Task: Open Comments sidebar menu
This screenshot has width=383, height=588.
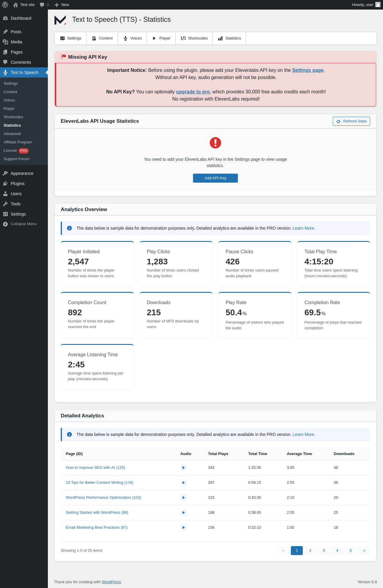Action: click(24, 62)
